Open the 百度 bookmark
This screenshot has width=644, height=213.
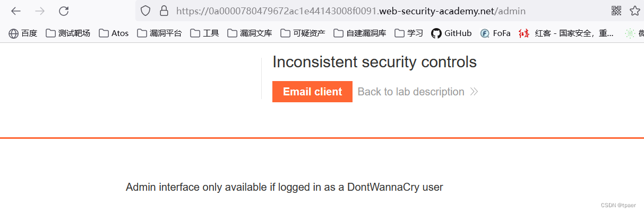23,33
